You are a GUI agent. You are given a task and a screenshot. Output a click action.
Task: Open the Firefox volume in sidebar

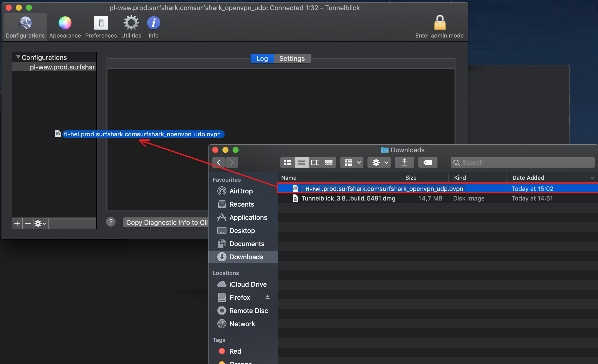click(x=240, y=297)
